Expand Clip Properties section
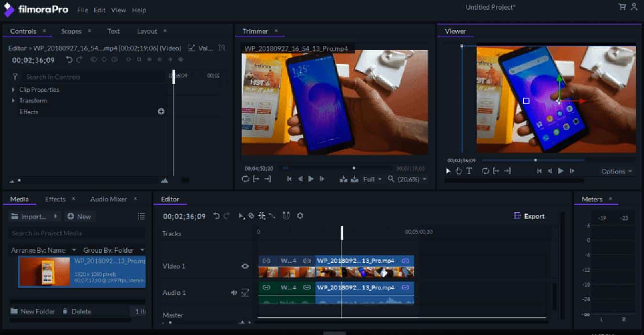The image size is (644, 335). click(13, 89)
